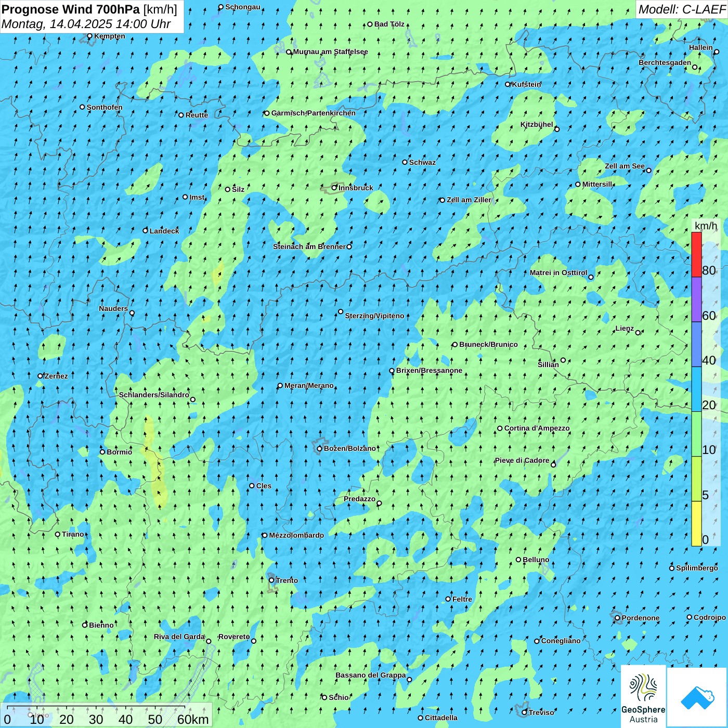Click the Kempten location marker
728x728 pixels.
(x=89, y=36)
